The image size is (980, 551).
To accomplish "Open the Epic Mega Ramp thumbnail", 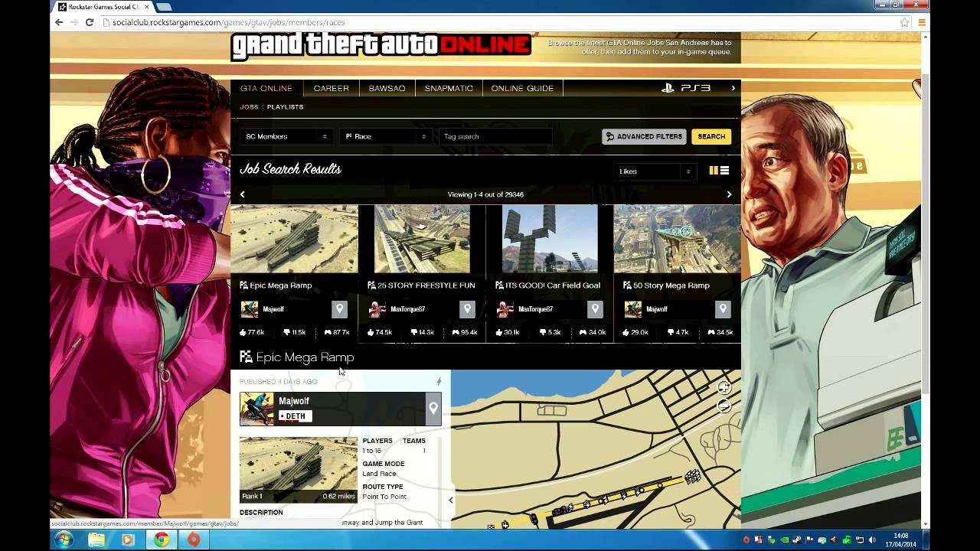I will (x=294, y=238).
